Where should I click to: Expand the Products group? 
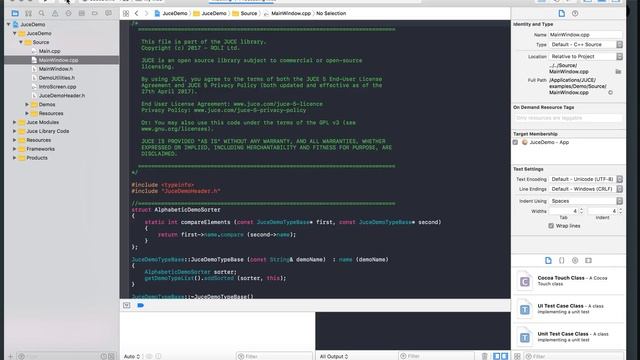(15, 158)
